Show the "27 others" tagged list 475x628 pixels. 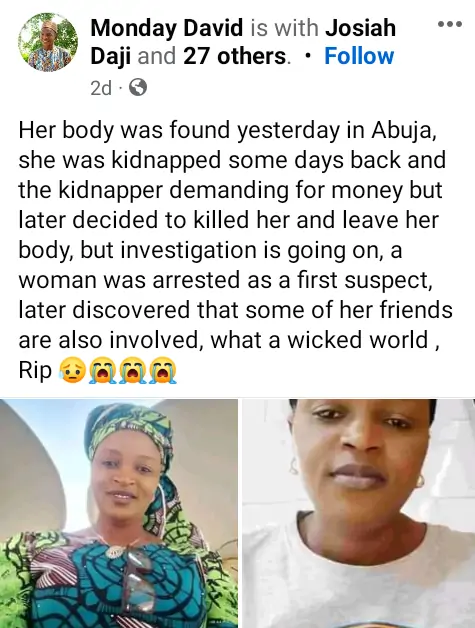(x=235, y=56)
